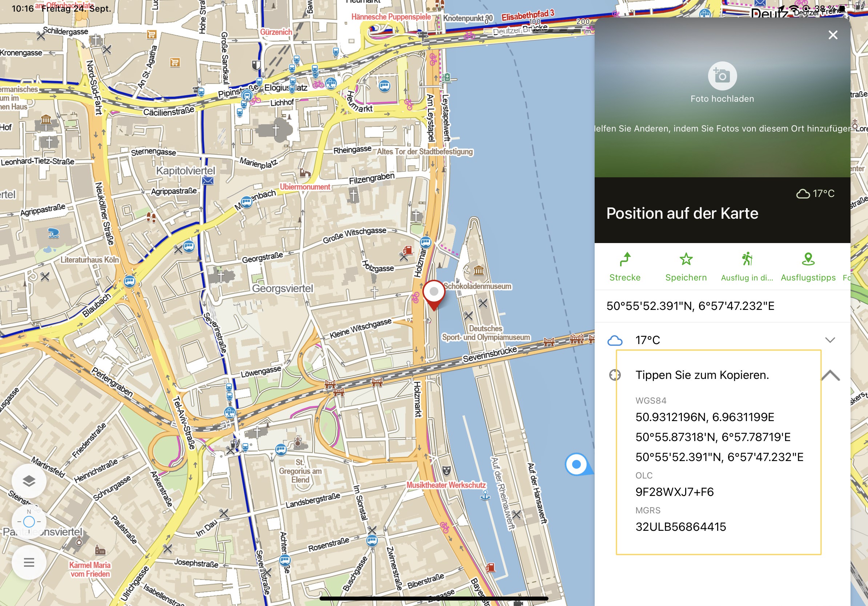The height and width of the screenshot is (606, 868).
Task: Tap the blue current location dot
Action: click(x=576, y=464)
